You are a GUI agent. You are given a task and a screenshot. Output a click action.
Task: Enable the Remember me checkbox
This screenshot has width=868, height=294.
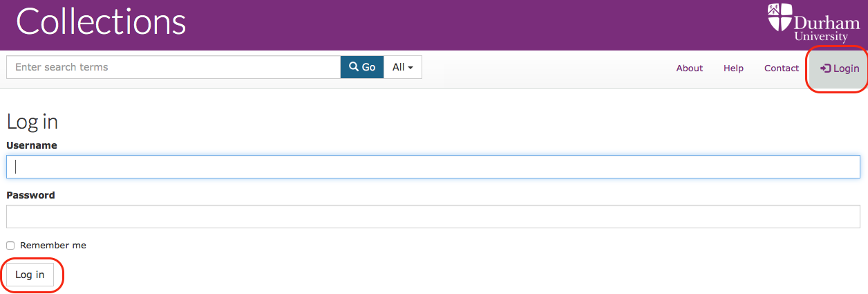point(10,246)
